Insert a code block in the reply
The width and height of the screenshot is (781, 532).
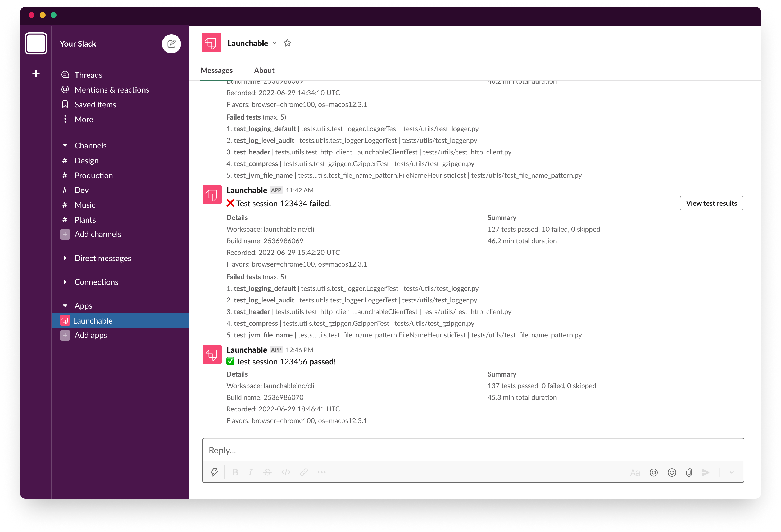coord(286,472)
